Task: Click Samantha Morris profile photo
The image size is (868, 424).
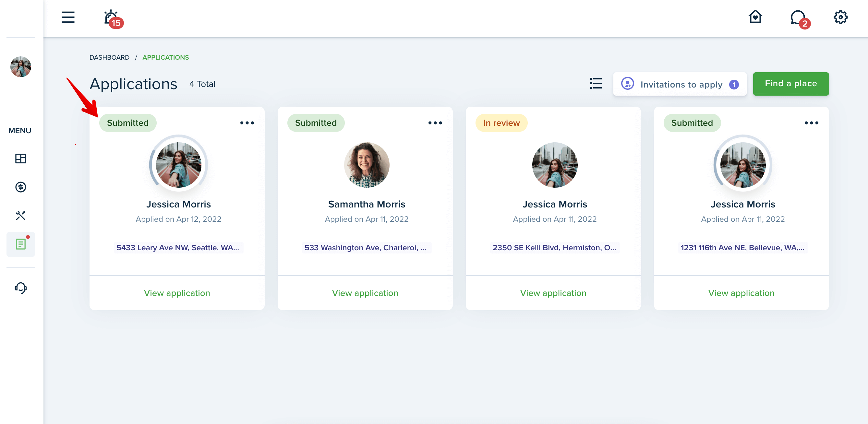Action: coord(367,165)
